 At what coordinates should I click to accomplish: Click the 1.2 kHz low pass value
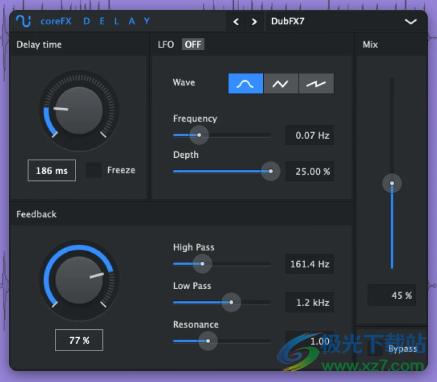pos(310,302)
